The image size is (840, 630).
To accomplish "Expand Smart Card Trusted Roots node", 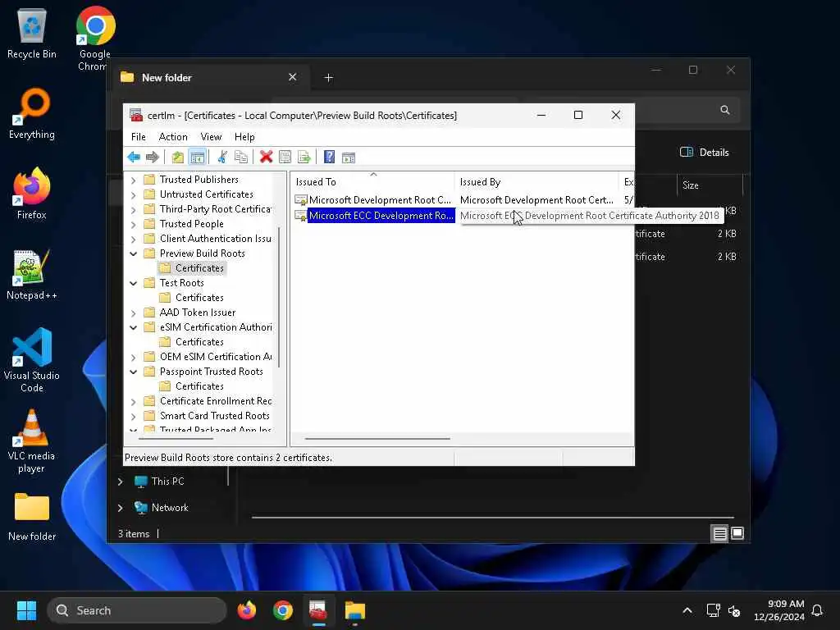I will (x=134, y=416).
